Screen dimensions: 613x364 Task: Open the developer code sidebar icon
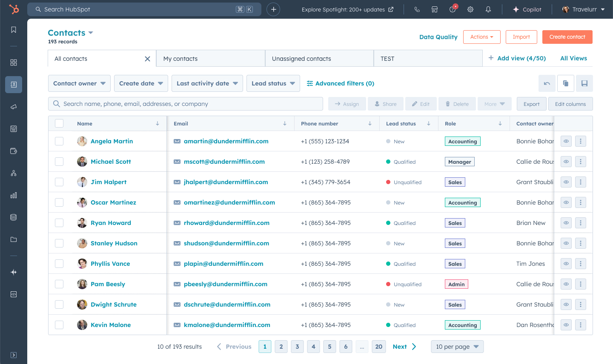pyautogui.click(x=14, y=294)
